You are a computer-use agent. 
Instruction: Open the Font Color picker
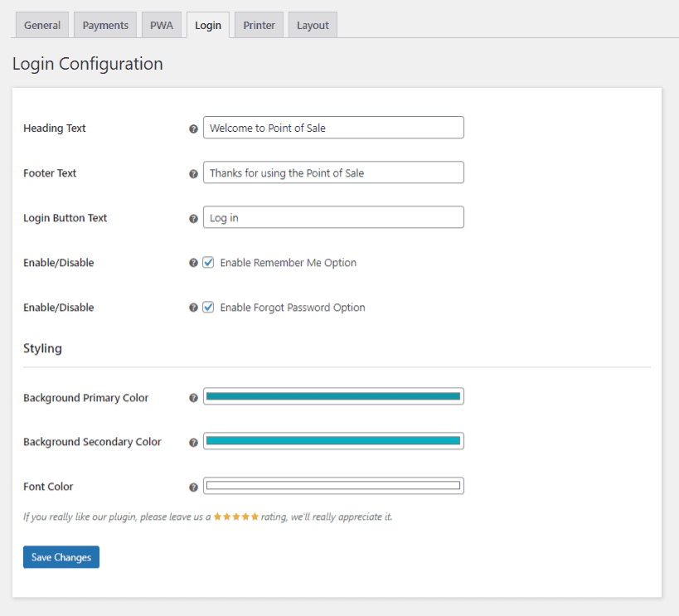click(x=333, y=486)
